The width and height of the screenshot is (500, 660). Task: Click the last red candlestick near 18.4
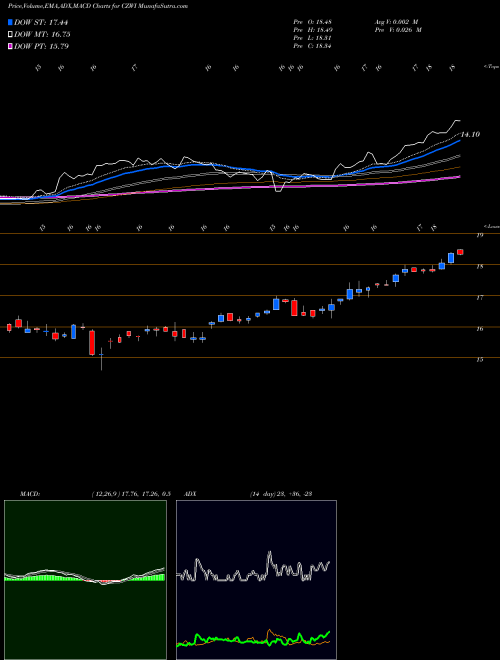coord(460,252)
